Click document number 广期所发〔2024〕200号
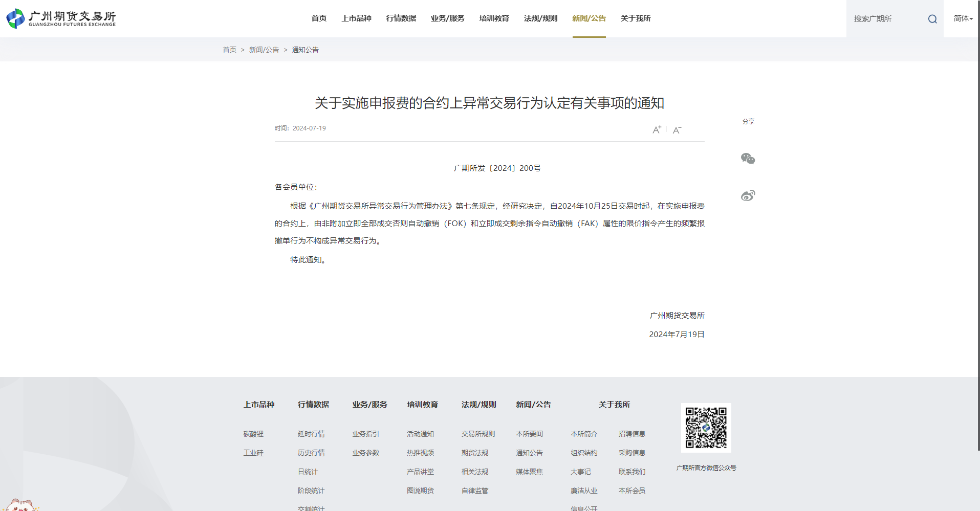The width and height of the screenshot is (980, 511). click(497, 168)
